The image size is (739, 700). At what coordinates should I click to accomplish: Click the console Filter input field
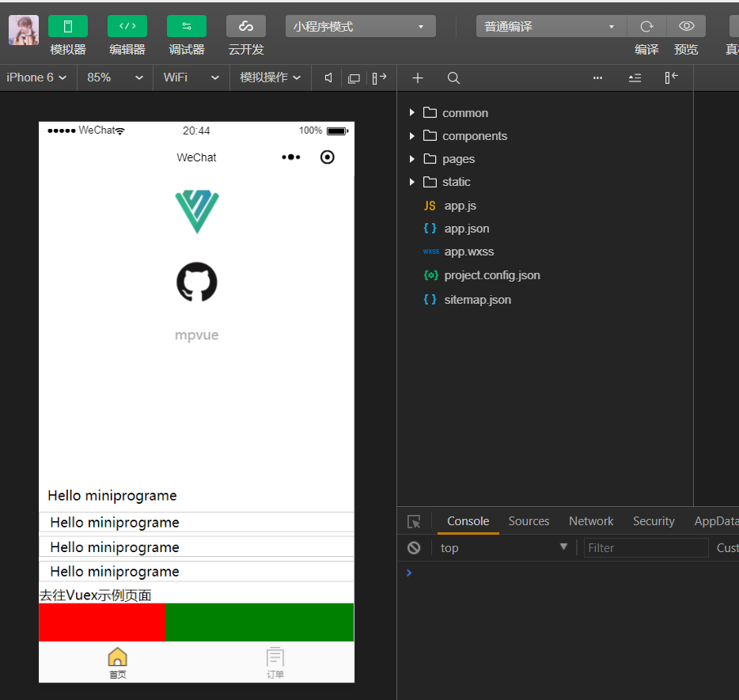point(646,548)
